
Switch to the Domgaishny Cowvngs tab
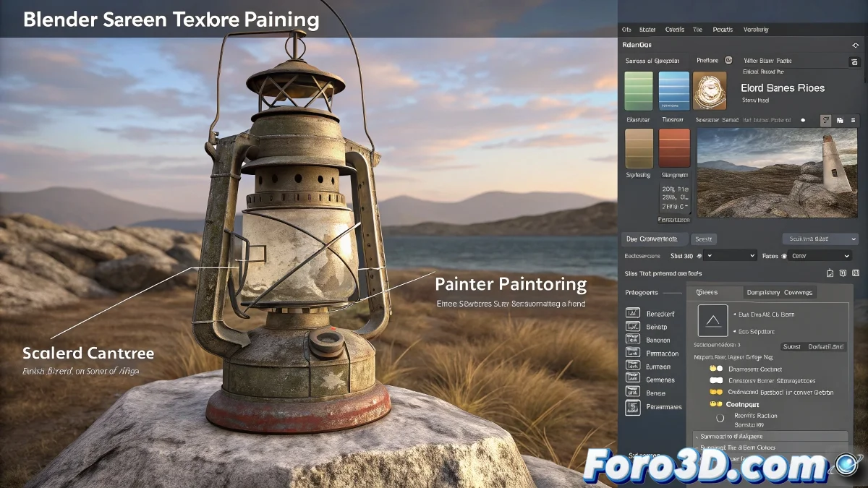point(780,292)
